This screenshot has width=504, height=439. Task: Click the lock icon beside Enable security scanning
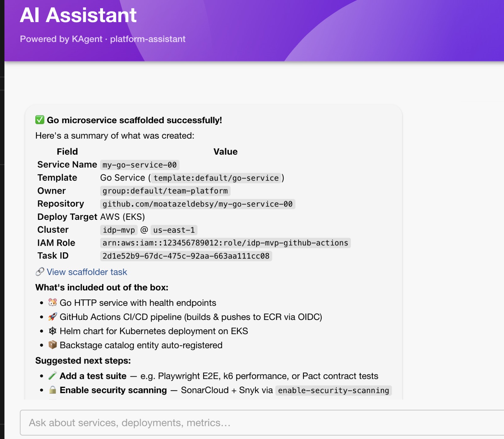point(53,390)
